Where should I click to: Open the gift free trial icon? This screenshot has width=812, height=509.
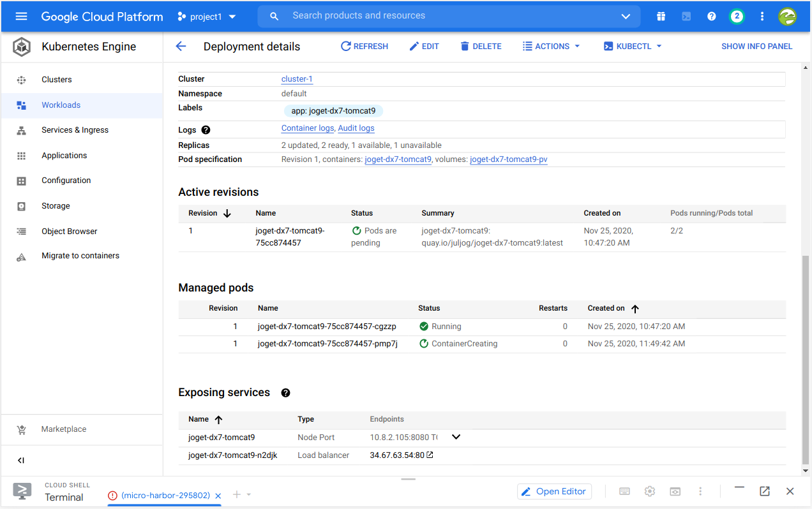click(x=661, y=17)
